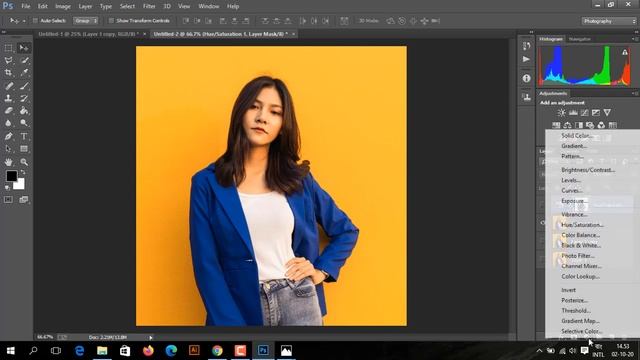Image resolution: width=640 pixels, height=360 pixels.
Task: Open the Histogram panel options menu
Action: [635, 39]
